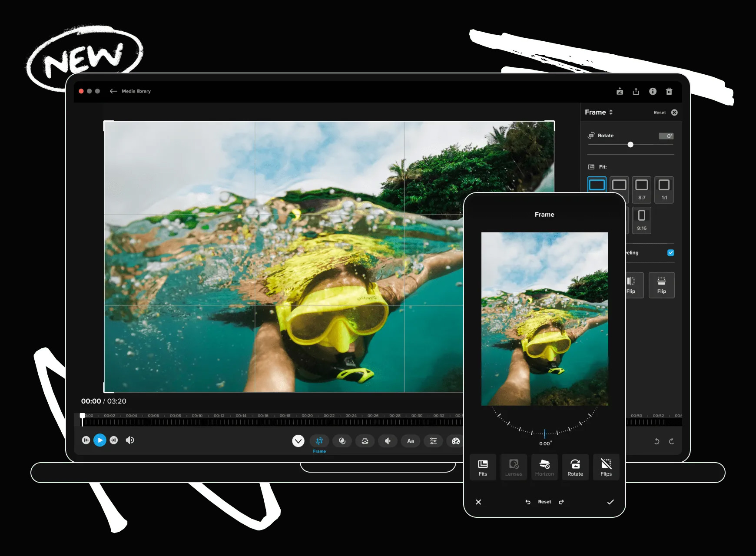Select the Fits tab on the phone
The width and height of the screenshot is (756, 556).
coord(483,467)
